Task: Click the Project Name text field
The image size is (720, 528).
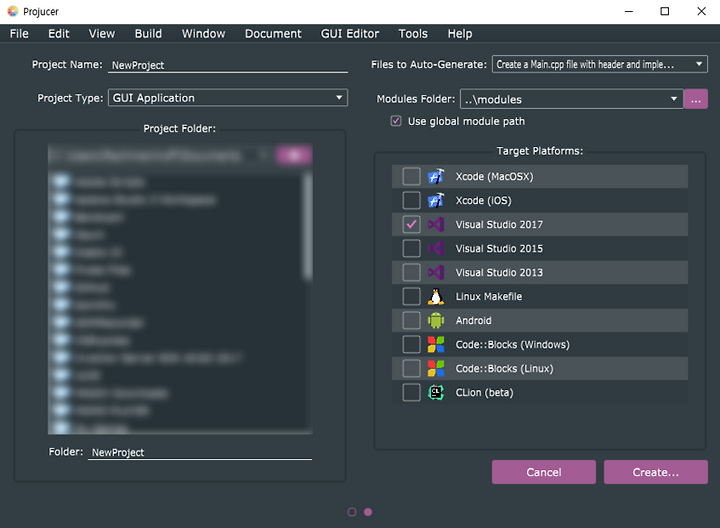Action: coord(228,65)
